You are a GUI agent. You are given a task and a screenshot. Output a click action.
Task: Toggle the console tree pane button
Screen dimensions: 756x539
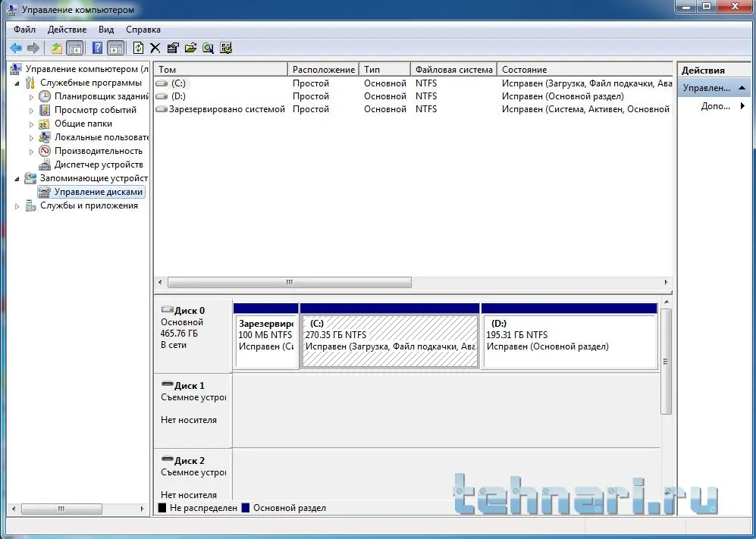75,48
